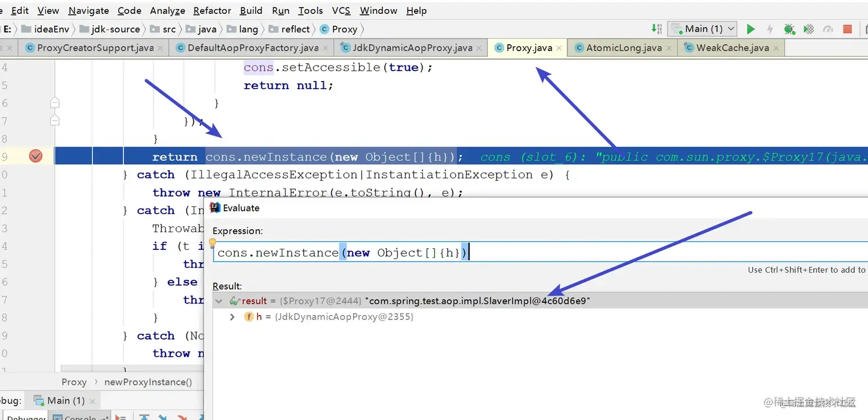This screenshot has height=420, width=868.
Task: Open the View menu
Action: 48,10
